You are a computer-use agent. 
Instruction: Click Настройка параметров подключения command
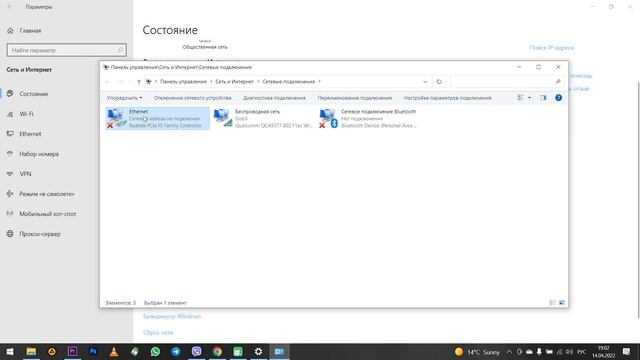447,98
